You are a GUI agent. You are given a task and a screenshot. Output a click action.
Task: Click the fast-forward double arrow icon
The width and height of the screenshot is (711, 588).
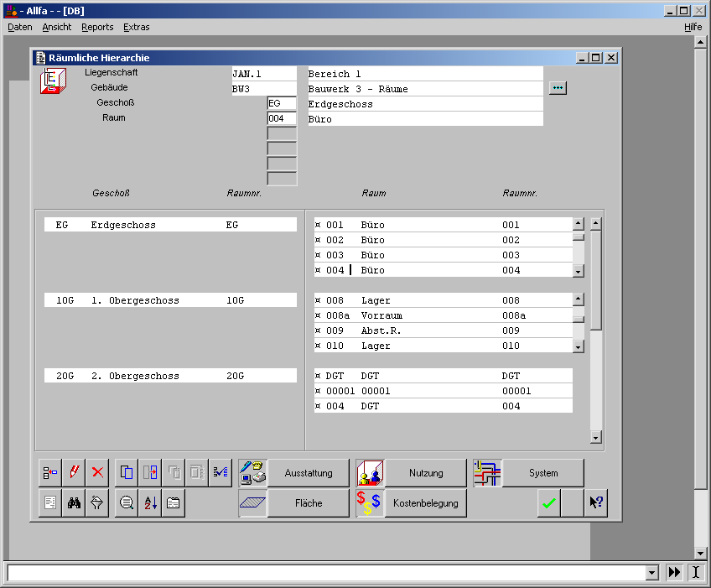[674, 572]
